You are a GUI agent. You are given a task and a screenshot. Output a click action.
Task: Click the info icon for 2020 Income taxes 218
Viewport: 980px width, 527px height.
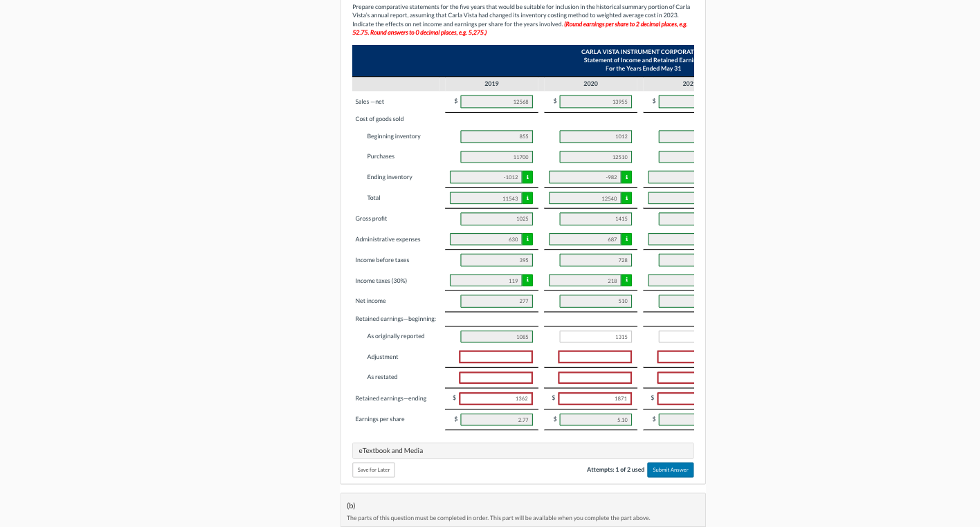click(x=626, y=280)
